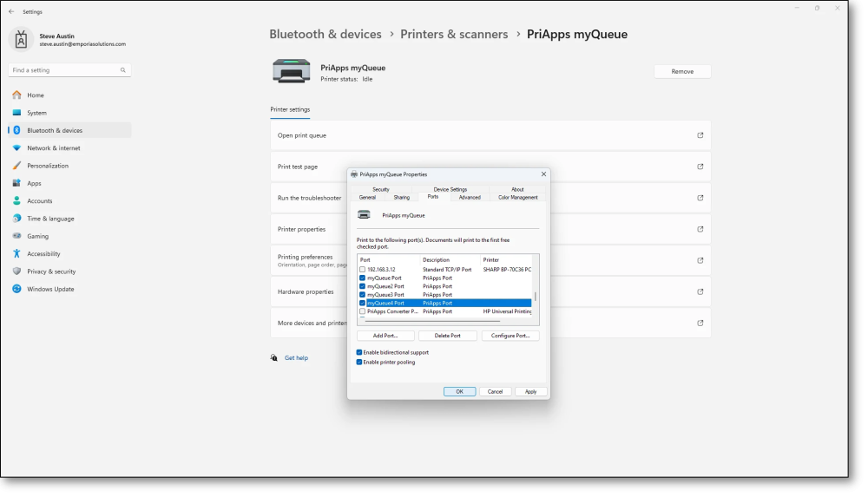Uncheck the myQueue2 Port checkbox
868x497 pixels.
coord(363,286)
